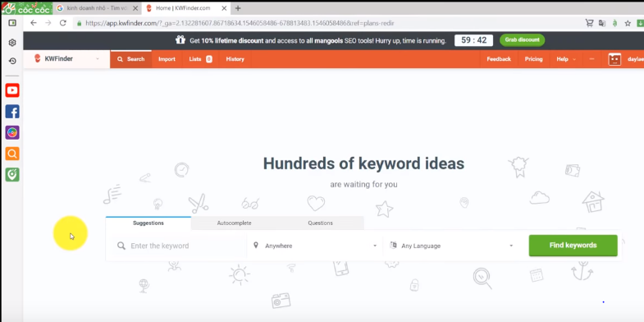Click the orange search sidebar icon
The height and width of the screenshot is (322, 644).
[x=12, y=154]
